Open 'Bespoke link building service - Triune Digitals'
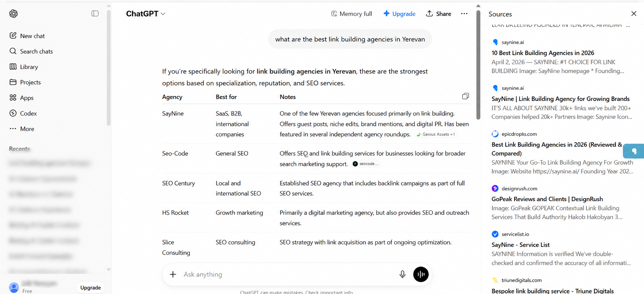This screenshot has width=644, height=294. (552, 291)
